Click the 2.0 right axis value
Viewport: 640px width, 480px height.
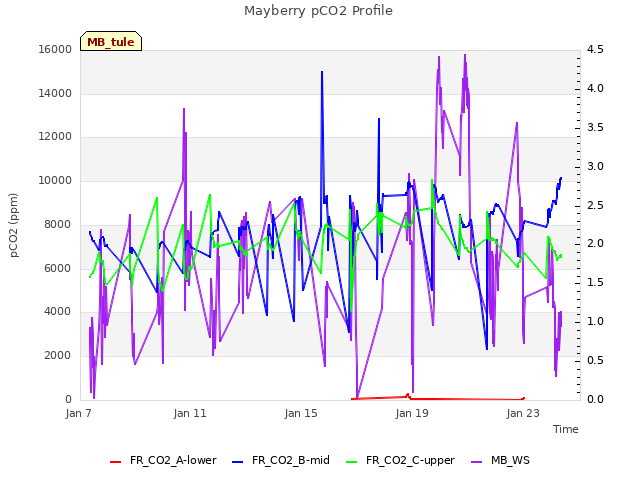pos(595,244)
